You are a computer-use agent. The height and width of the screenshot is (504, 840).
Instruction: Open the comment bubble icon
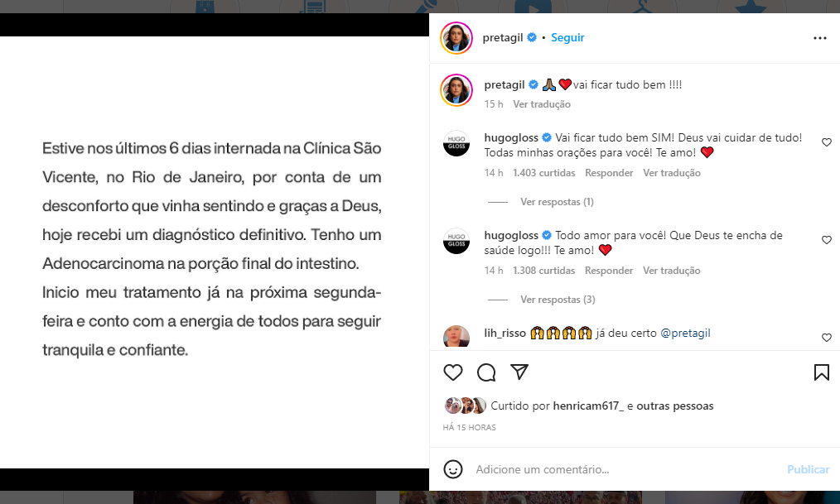pos(486,372)
